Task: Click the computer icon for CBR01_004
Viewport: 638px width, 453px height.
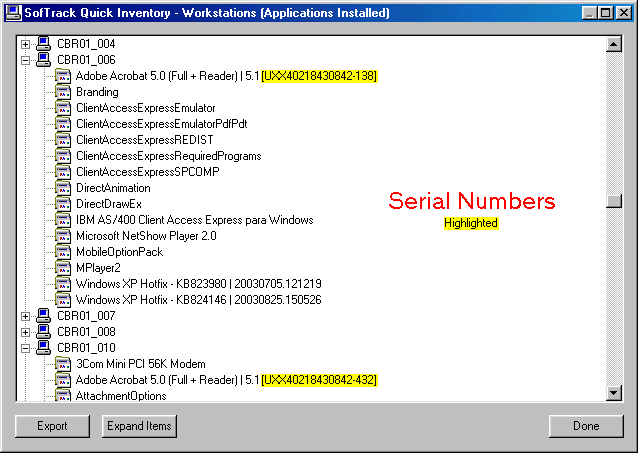Action: pos(43,44)
